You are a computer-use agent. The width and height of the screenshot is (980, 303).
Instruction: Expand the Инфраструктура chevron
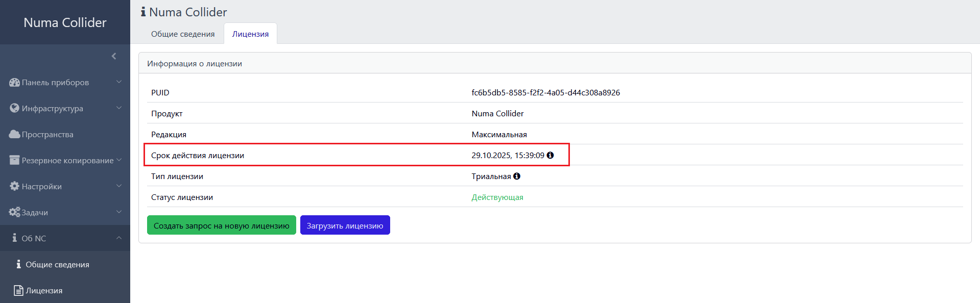(119, 108)
